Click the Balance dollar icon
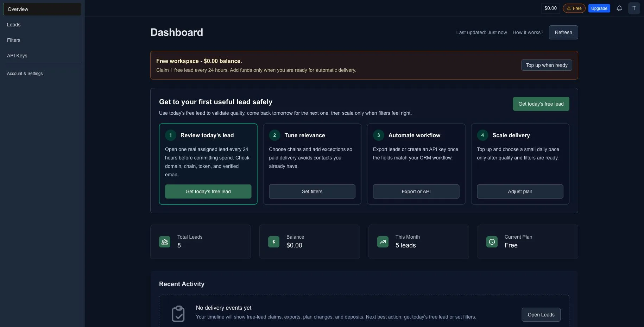The width and height of the screenshot is (644, 327). (274, 242)
